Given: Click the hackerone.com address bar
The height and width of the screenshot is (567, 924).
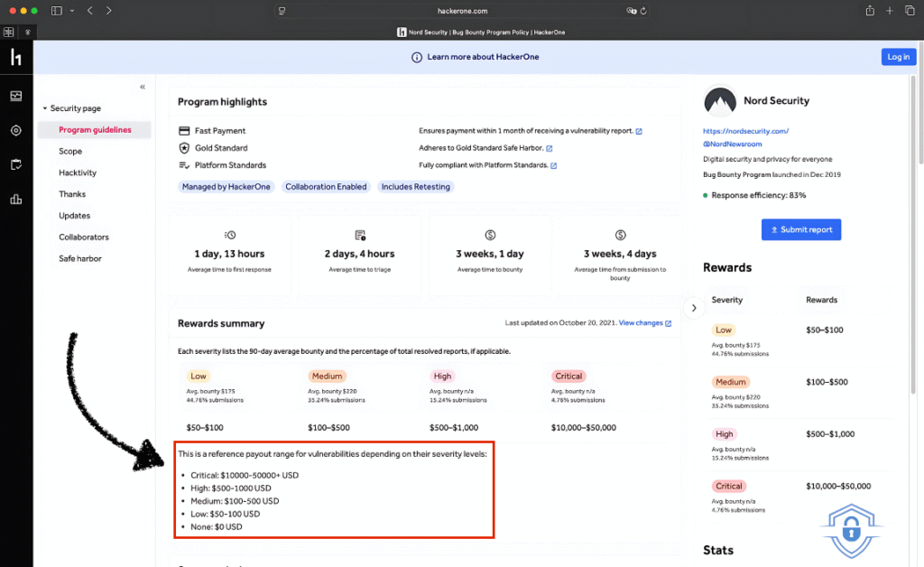Looking at the screenshot, I should pos(463,11).
